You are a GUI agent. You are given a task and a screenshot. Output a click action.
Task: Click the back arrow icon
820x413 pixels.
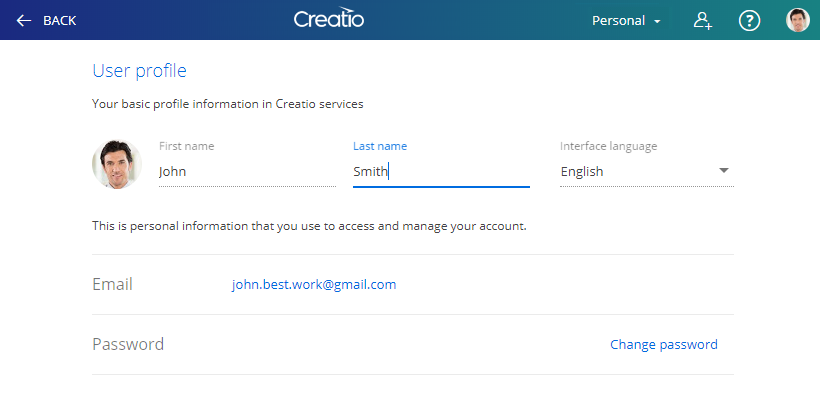tap(24, 20)
